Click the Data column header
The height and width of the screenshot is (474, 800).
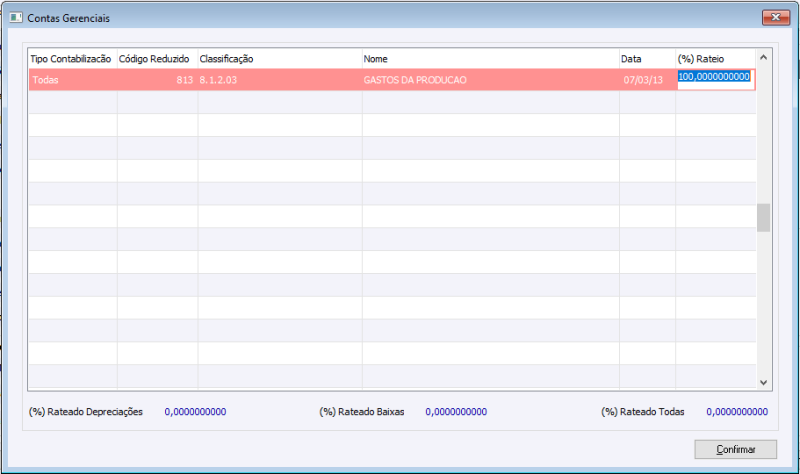coord(647,59)
